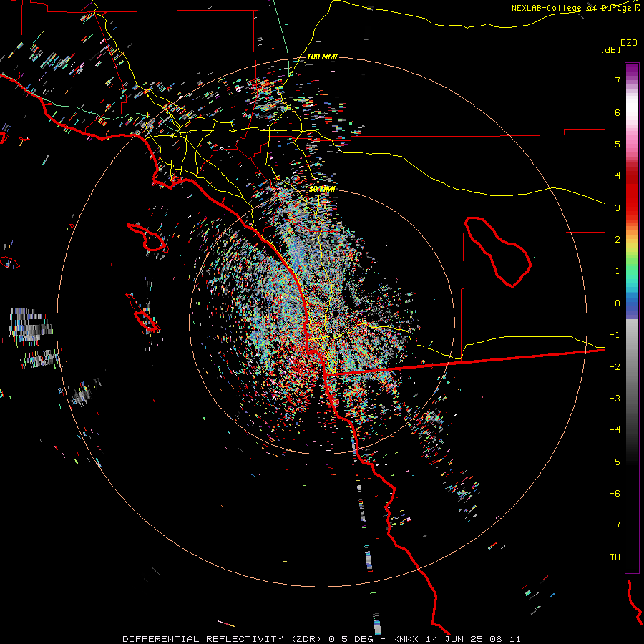Click the "50 NMI" range ring label
This screenshot has width=644, height=644.
322,189
